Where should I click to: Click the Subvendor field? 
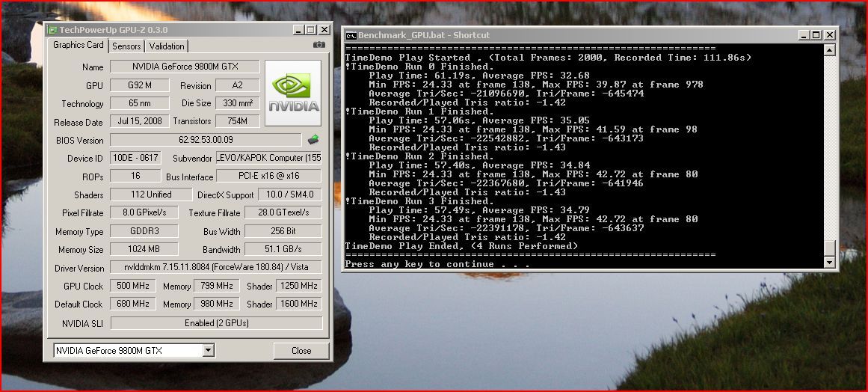point(268,158)
